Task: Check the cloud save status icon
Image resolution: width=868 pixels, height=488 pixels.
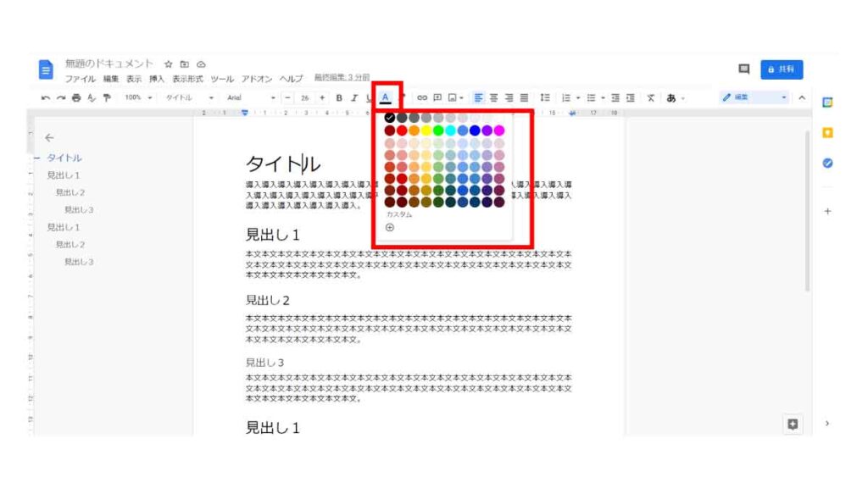Action: pyautogui.click(x=201, y=64)
